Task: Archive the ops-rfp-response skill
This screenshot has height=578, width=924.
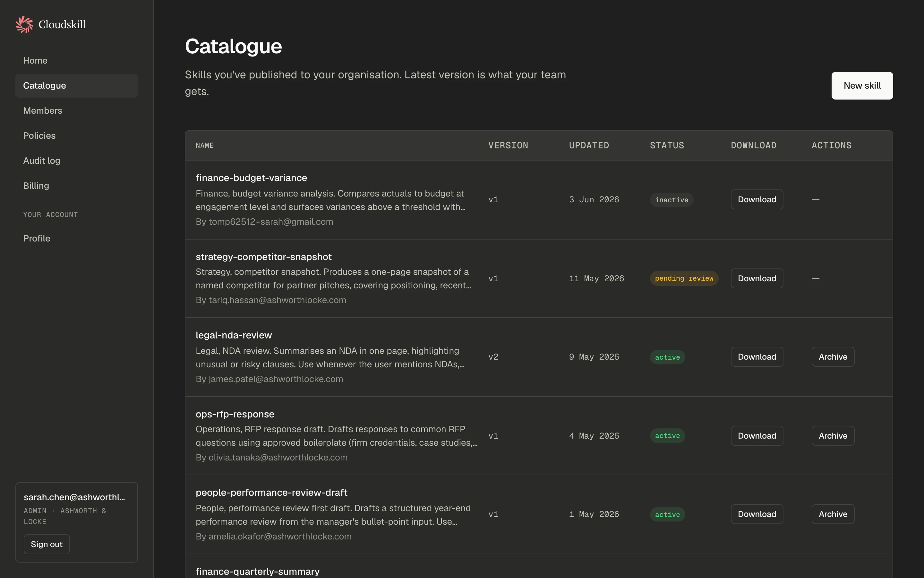Action: [x=833, y=436]
